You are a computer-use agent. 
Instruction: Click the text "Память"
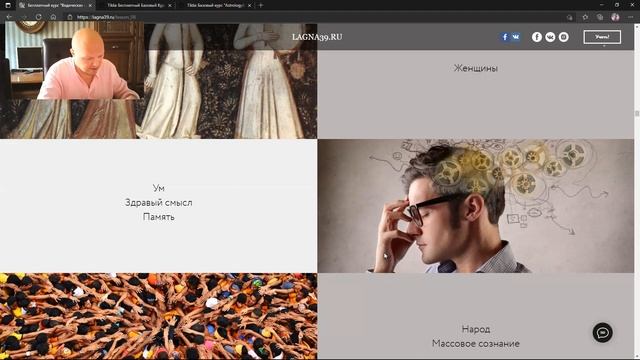[158, 217]
